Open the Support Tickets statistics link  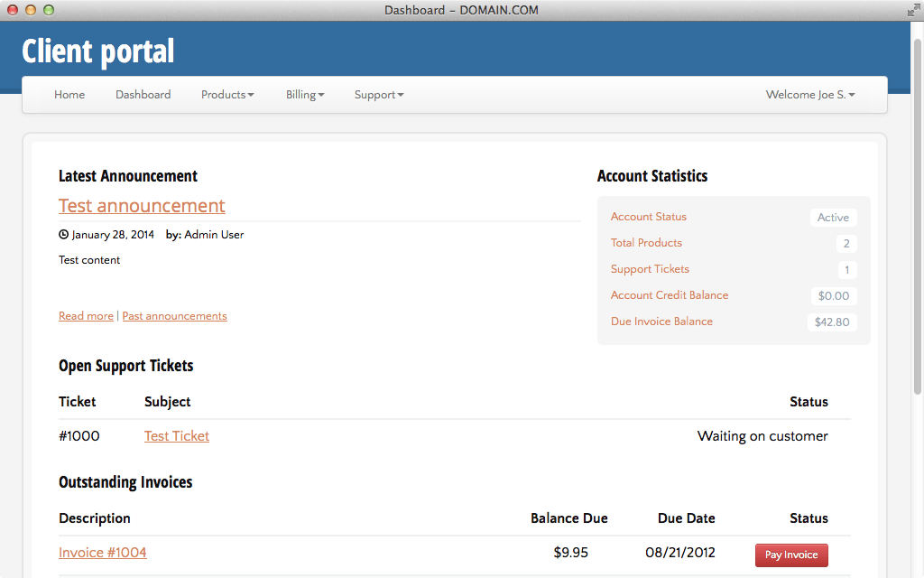pyautogui.click(x=650, y=269)
